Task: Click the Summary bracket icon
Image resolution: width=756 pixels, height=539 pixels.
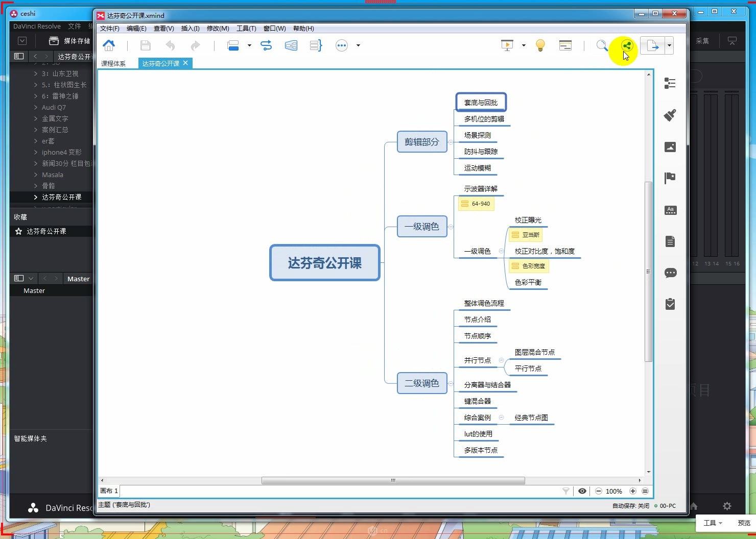Action: pyautogui.click(x=316, y=45)
